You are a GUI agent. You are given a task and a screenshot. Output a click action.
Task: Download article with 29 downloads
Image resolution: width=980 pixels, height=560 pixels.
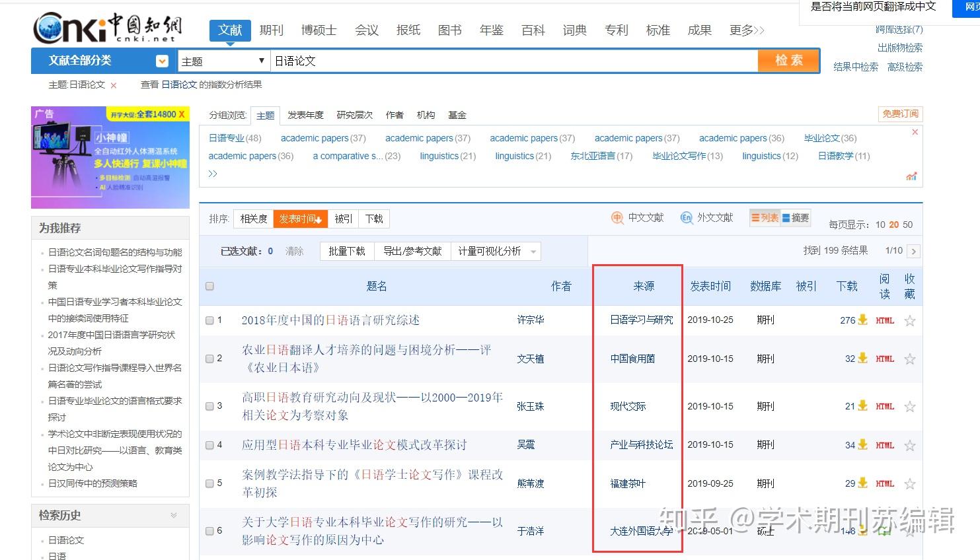[x=862, y=483]
